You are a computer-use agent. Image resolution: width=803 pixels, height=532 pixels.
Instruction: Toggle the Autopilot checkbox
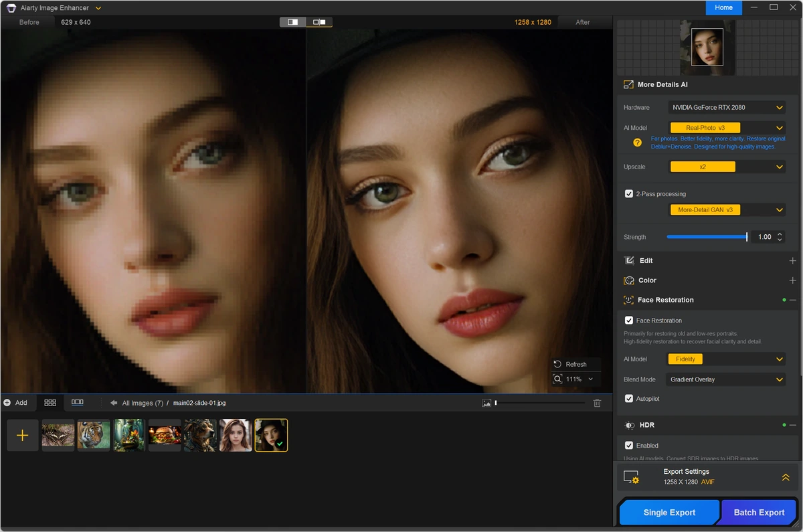629,399
